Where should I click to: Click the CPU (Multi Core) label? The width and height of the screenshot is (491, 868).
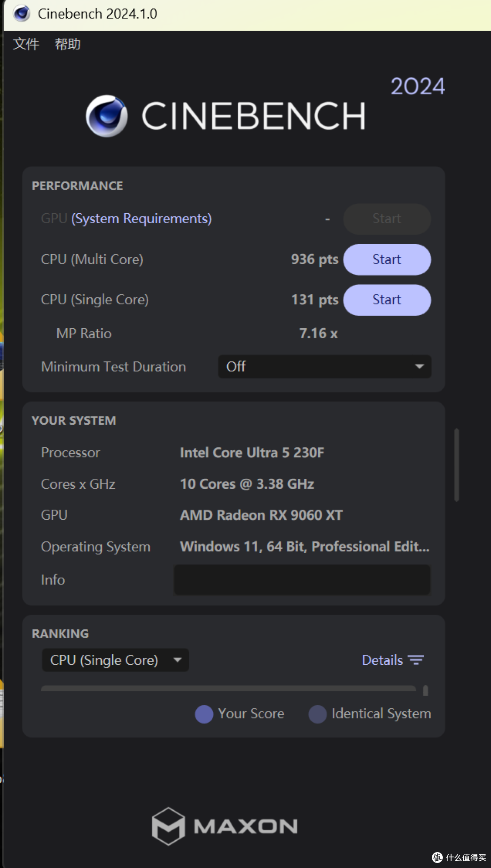click(x=92, y=259)
